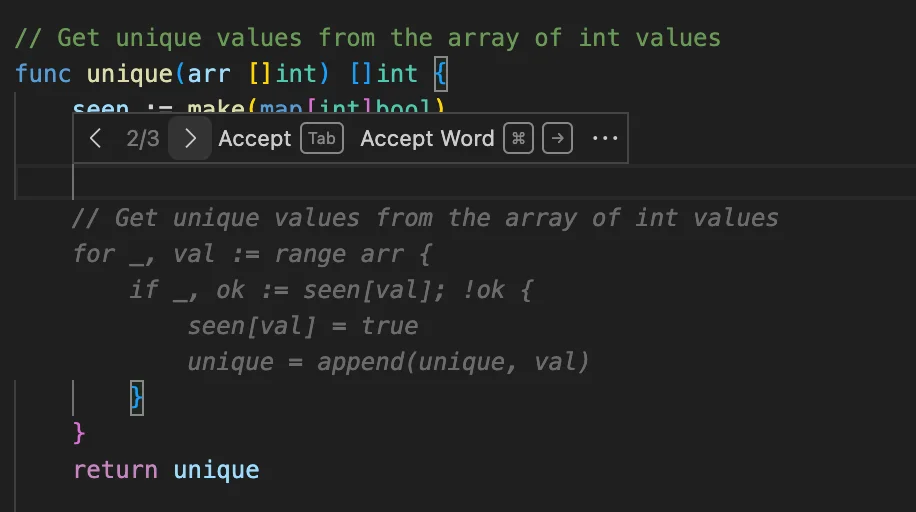Image resolution: width=916 pixels, height=512 pixels.
Task: Open the more actions ellipsis menu
Action: (605, 139)
